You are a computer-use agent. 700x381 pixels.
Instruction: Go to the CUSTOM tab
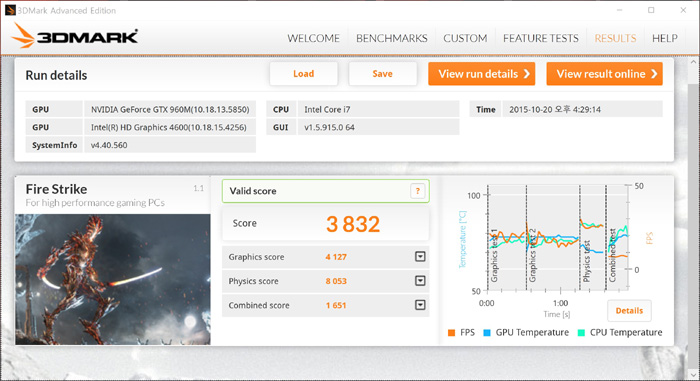(x=465, y=38)
